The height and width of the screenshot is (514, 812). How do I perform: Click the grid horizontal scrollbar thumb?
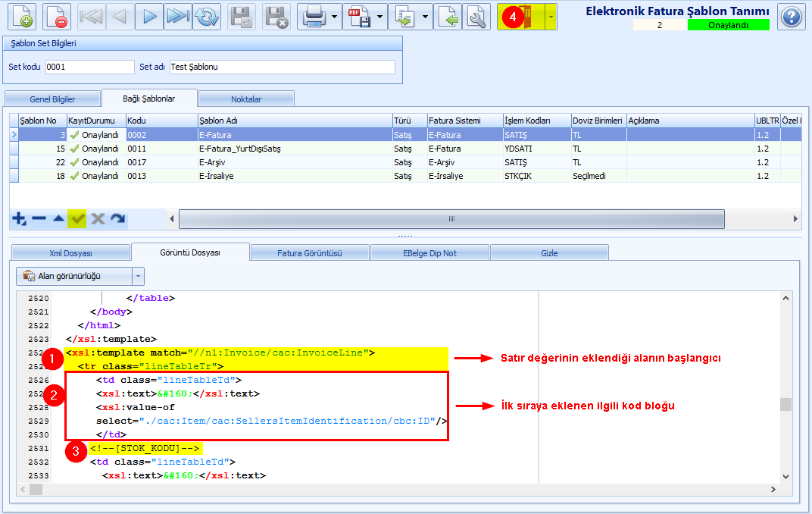451,218
